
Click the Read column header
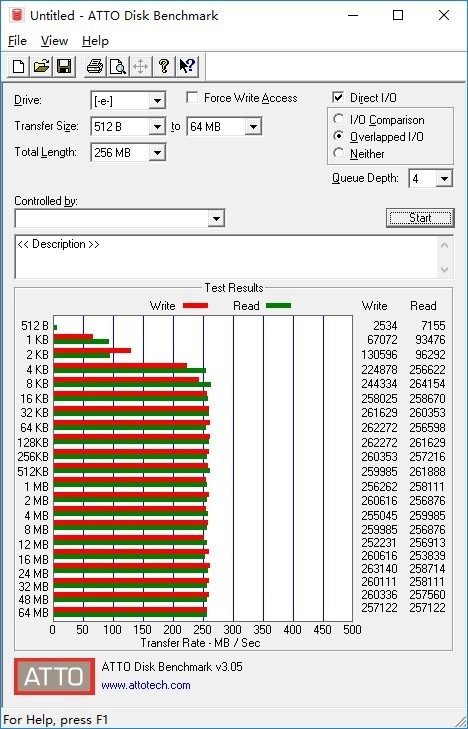pyautogui.click(x=423, y=306)
